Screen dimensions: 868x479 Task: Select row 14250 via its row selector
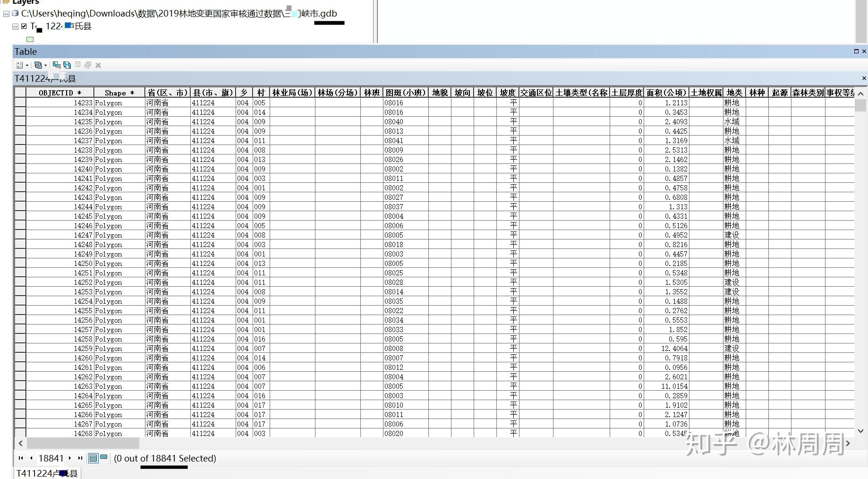pos(20,263)
